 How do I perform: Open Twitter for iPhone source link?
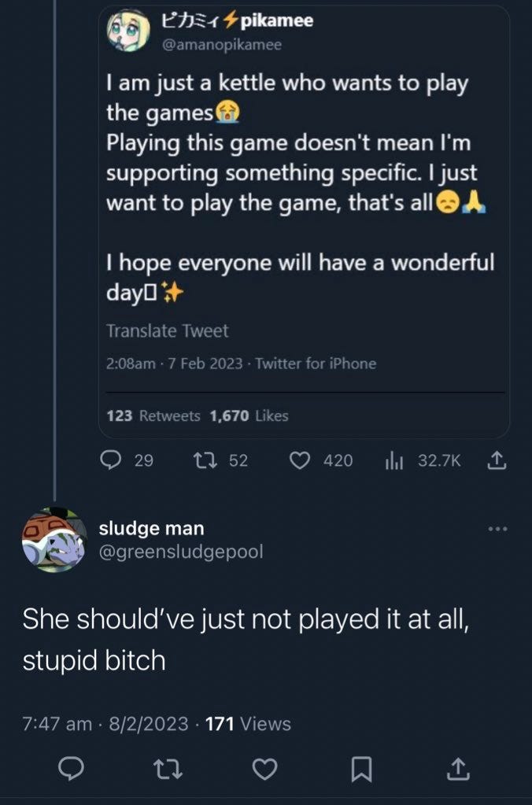[x=316, y=364]
